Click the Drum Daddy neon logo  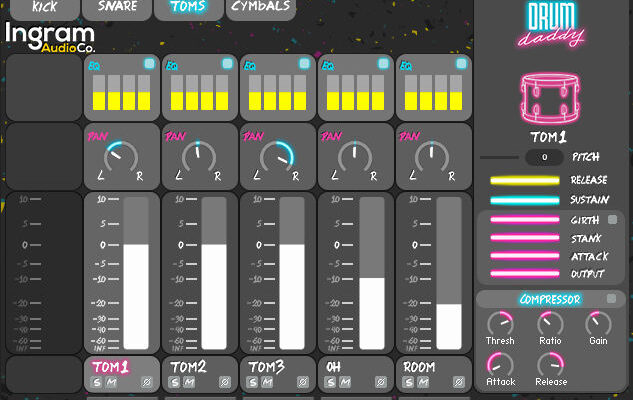click(553, 25)
